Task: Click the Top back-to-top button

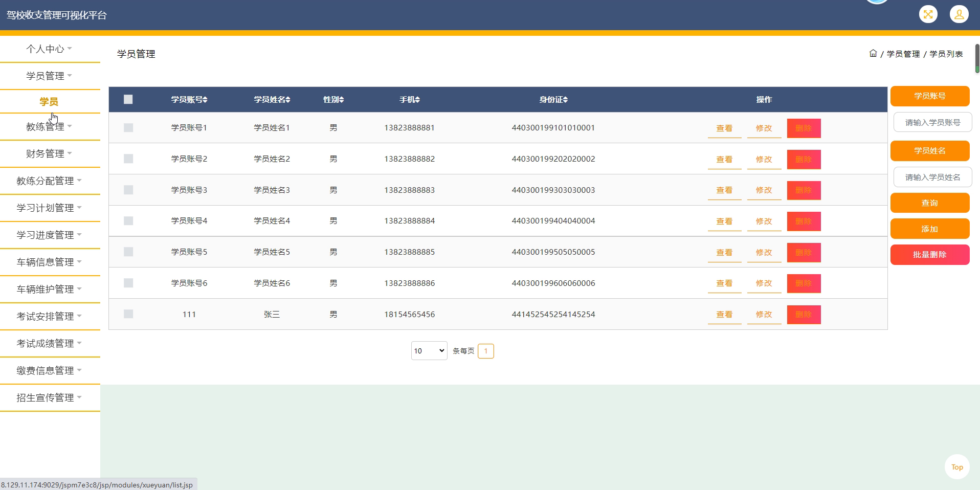Action: [957, 467]
